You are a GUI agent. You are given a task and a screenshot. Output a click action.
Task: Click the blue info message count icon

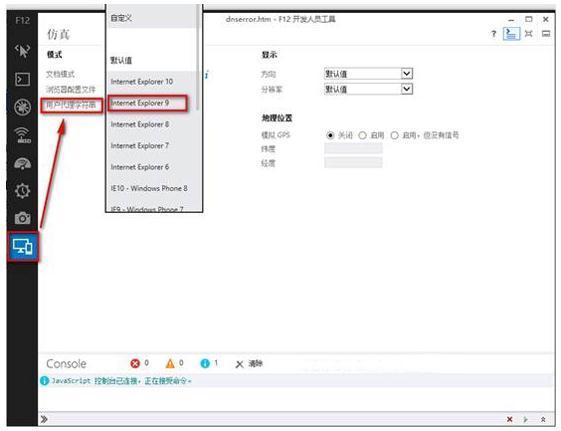tap(205, 363)
